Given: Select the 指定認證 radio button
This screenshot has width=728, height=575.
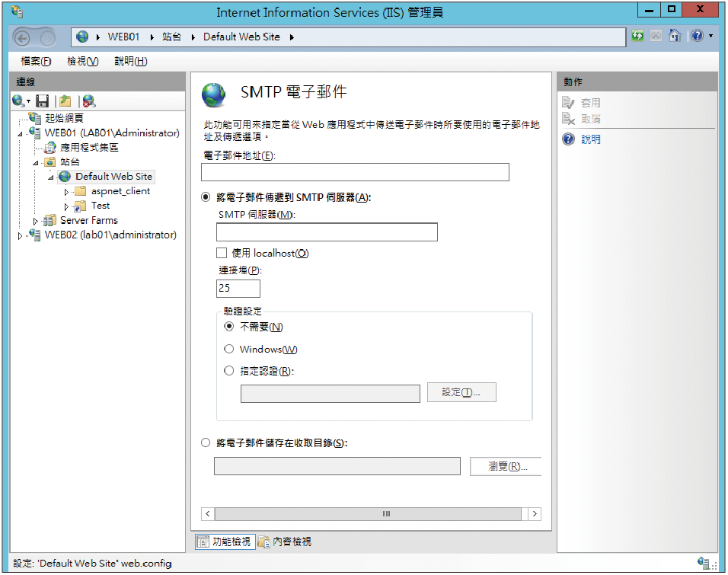Looking at the screenshot, I should (x=229, y=371).
